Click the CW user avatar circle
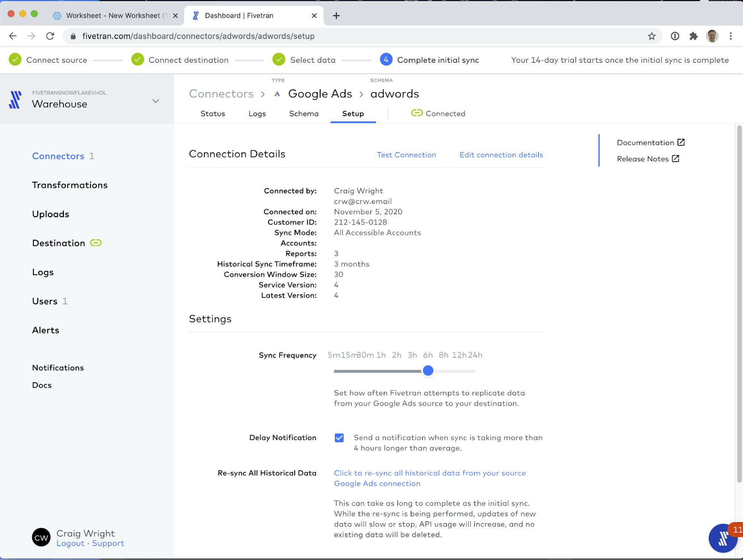The height and width of the screenshot is (560, 743). [x=41, y=537]
